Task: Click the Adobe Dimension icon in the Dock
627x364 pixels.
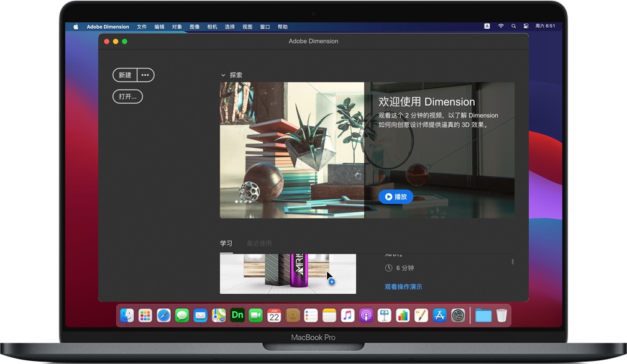Action: point(237,316)
